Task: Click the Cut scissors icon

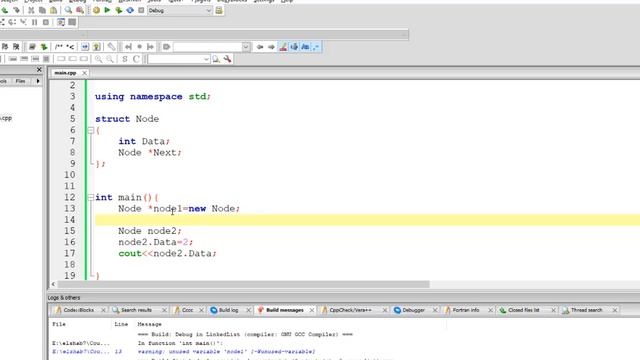Action: [31, 10]
